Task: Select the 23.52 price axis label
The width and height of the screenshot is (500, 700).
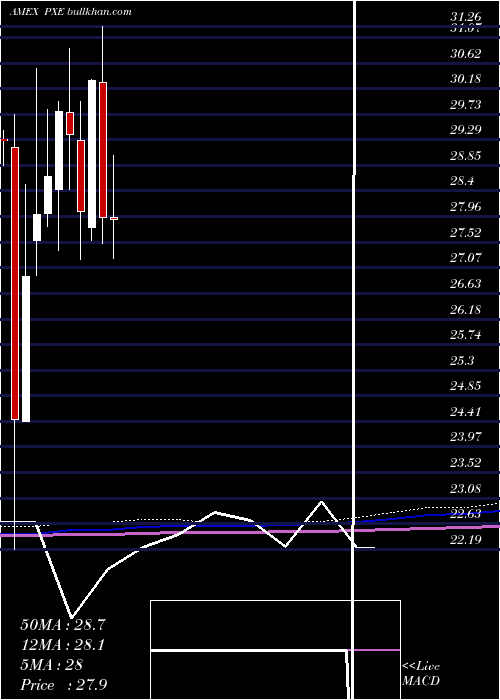Action: [466, 462]
